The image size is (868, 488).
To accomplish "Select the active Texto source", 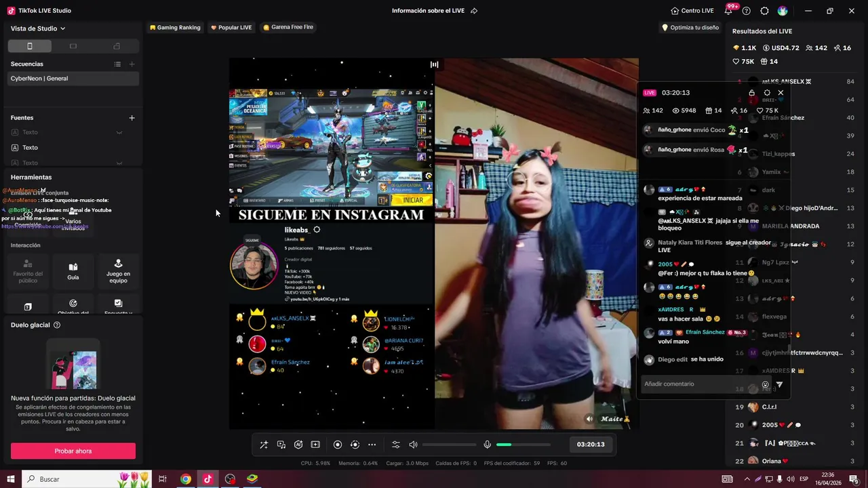I will (x=73, y=148).
